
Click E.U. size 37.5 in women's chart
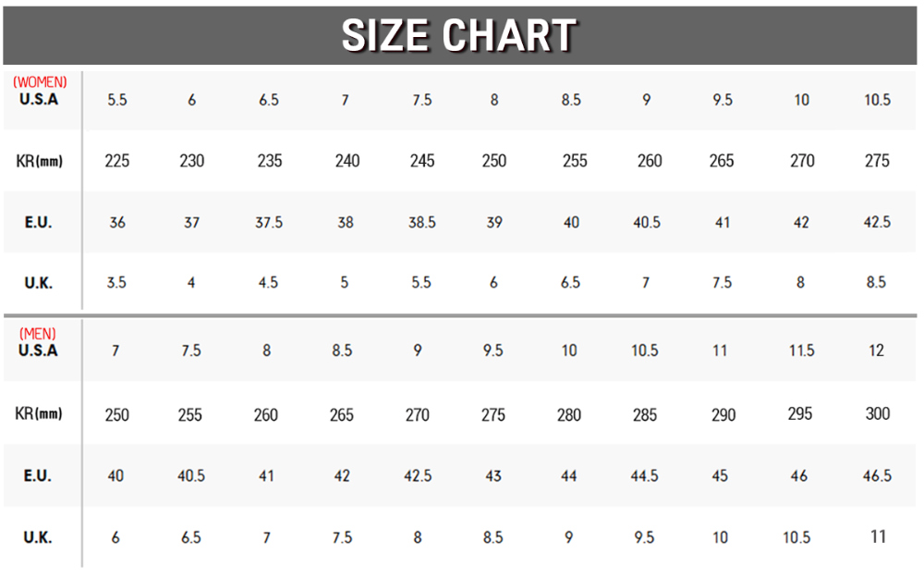pyautogui.click(x=269, y=222)
